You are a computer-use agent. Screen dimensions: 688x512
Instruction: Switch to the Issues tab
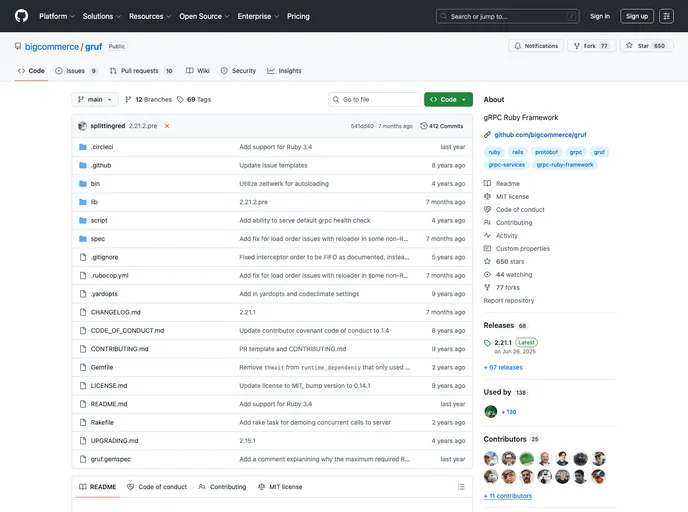(77, 71)
